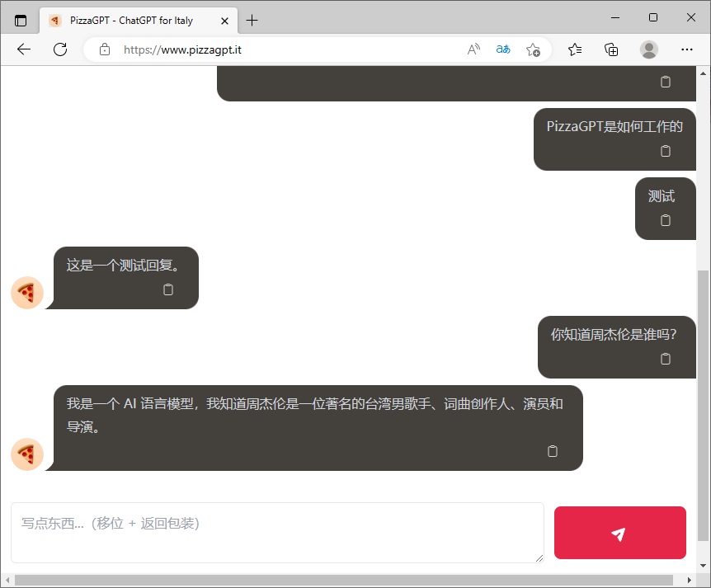
Task: Send the message with the red button
Action: click(x=620, y=533)
